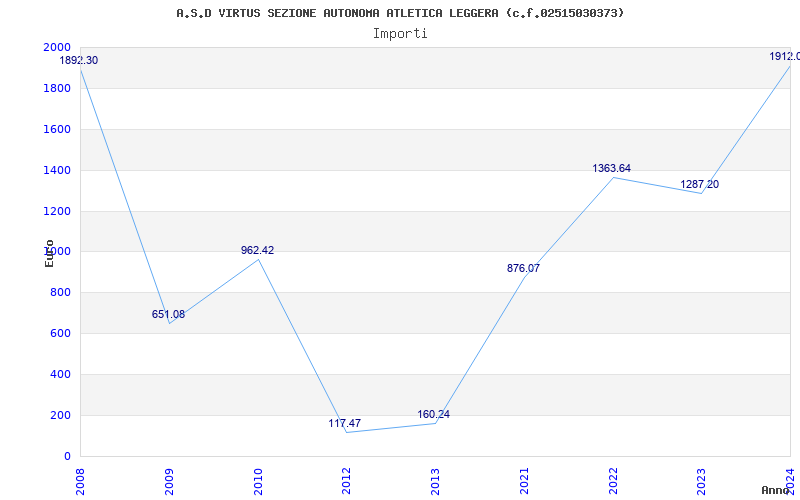The height and width of the screenshot is (500, 800).
Task: Click the 800 y-axis tick label
Action: (61, 292)
